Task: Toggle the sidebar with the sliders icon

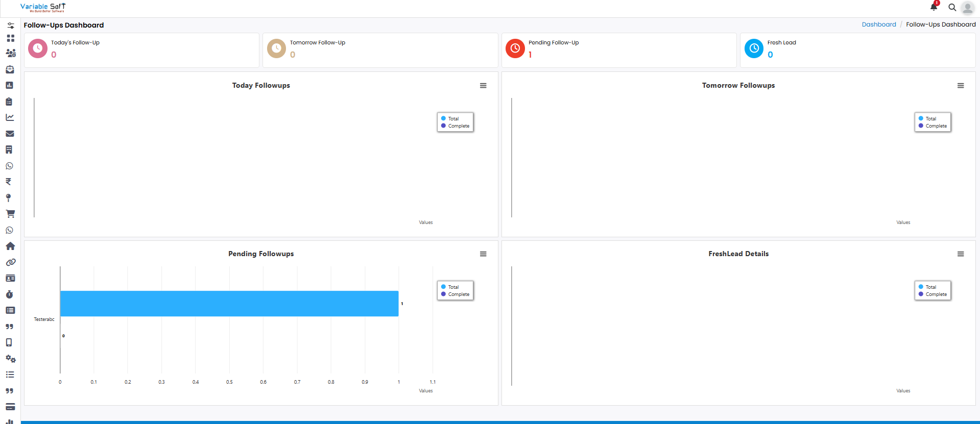Action: [10, 25]
